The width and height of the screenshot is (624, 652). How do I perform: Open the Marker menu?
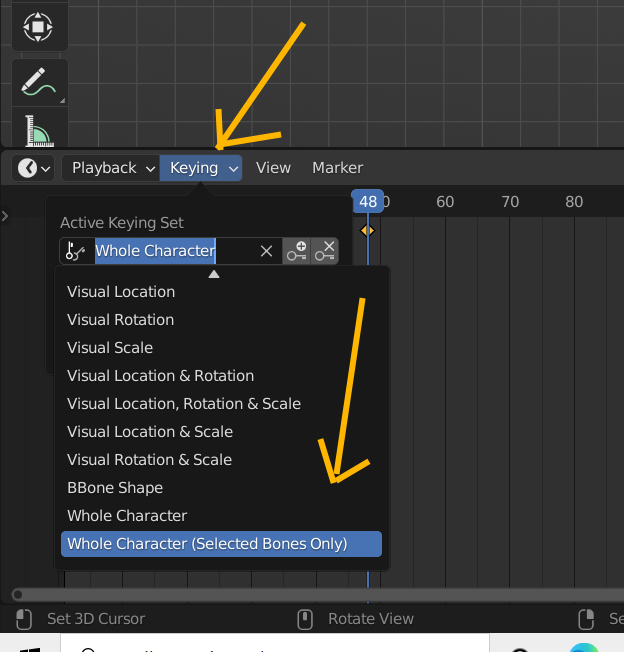[x=337, y=168]
